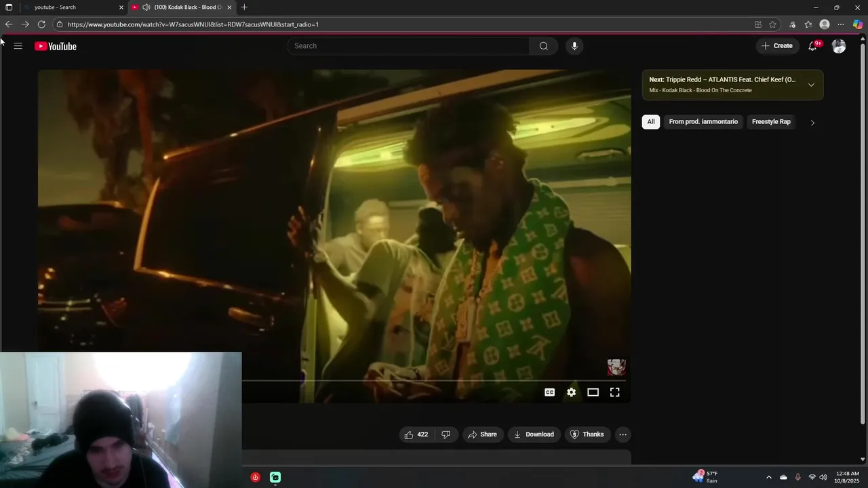Viewport: 868px width, 488px height.
Task: Open the tab actions menu icon
Action: coord(9,7)
